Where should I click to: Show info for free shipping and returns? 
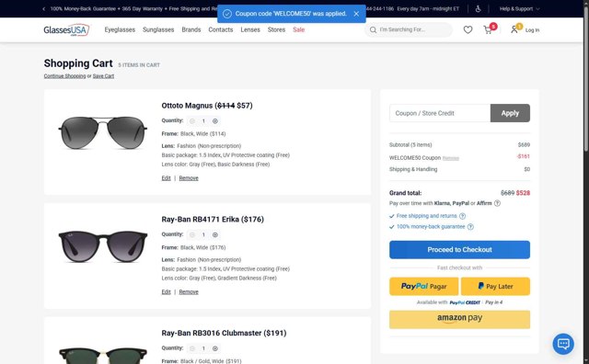pos(462,216)
